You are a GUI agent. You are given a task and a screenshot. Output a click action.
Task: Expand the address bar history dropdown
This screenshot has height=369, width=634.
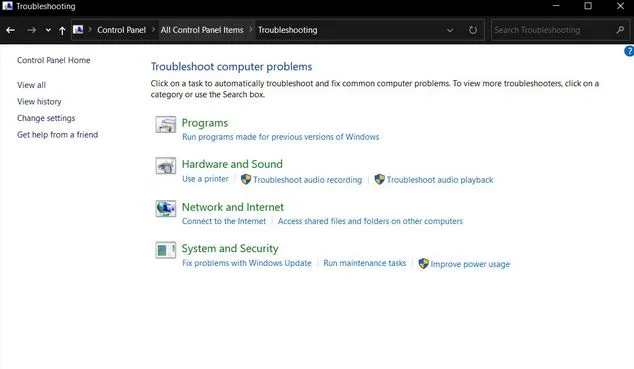coord(450,30)
